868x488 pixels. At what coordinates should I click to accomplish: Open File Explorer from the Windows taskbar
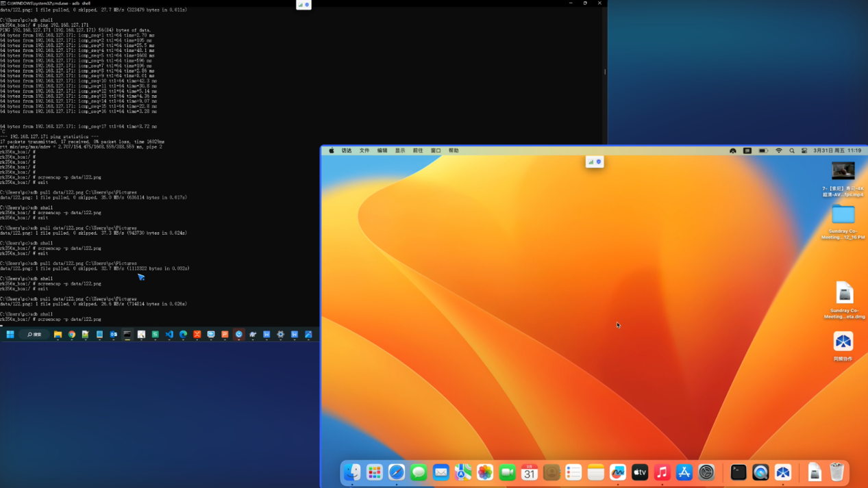tap(58, 335)
